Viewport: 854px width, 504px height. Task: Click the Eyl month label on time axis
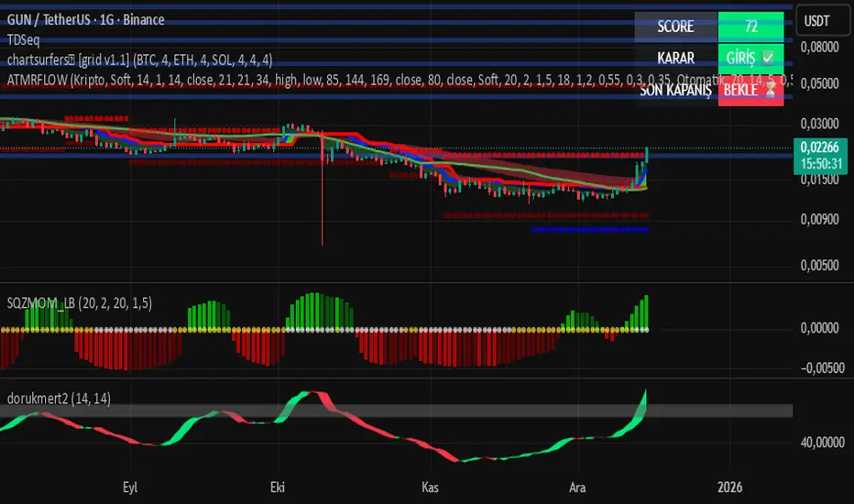point(130,488)
